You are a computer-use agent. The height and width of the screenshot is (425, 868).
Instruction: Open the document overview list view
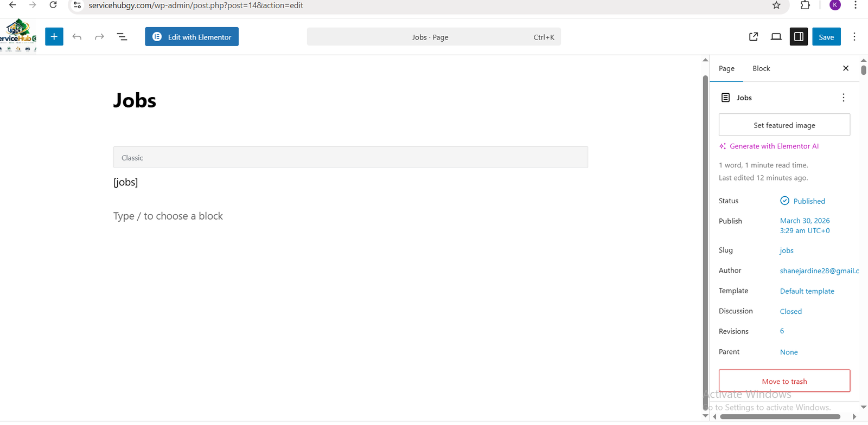(122, 37)
